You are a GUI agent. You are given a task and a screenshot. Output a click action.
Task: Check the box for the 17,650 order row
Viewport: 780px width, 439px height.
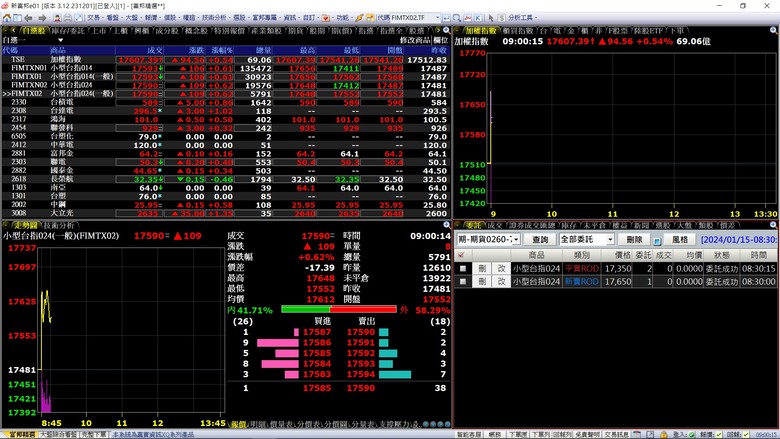pyautogui.click(x=463, y=281)
